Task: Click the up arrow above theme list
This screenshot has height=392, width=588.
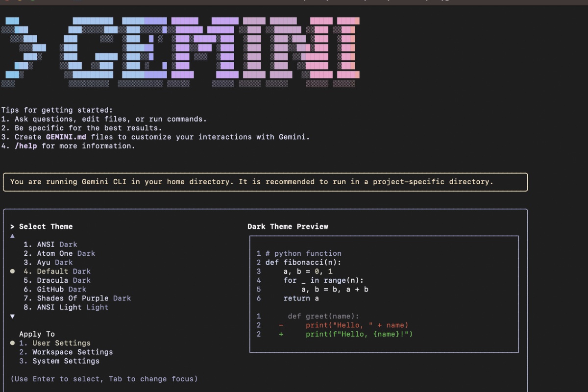Action: pyautogui.click(x=12, y=236)
